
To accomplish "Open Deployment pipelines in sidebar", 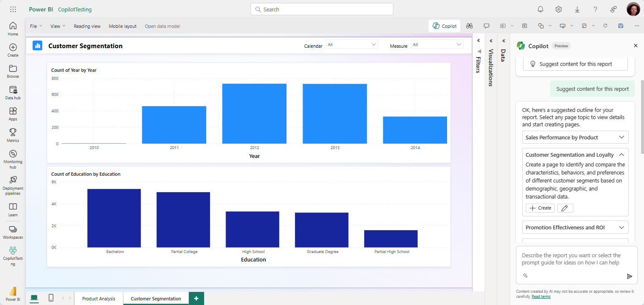I will coord(13,185).
